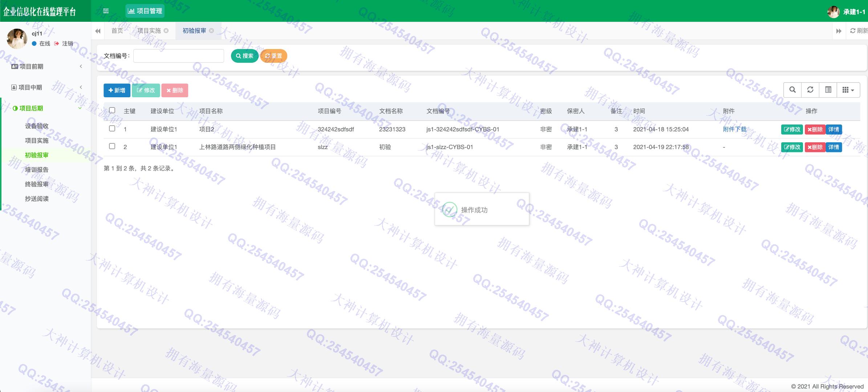Open the columns grid dropdown
Viewport: 868px width, 392px height.
848,90
